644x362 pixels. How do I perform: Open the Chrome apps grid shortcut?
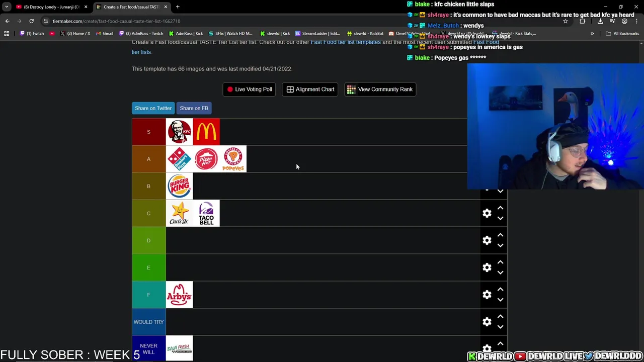(x=7, y=34)
